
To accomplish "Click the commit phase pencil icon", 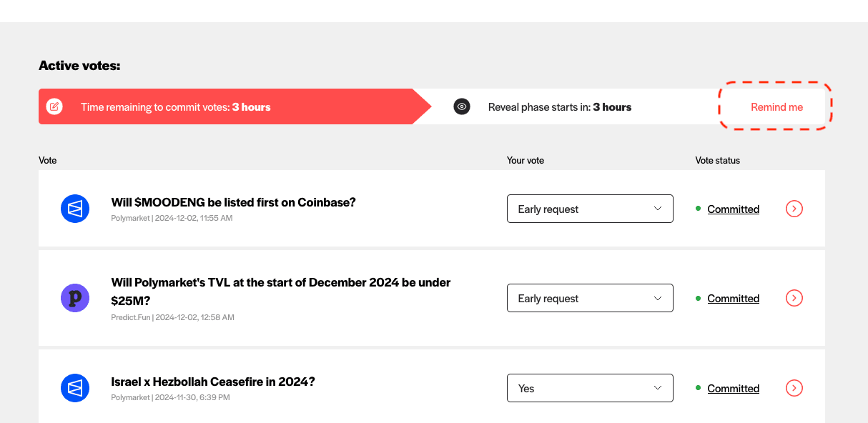I will tap(54, 106).
